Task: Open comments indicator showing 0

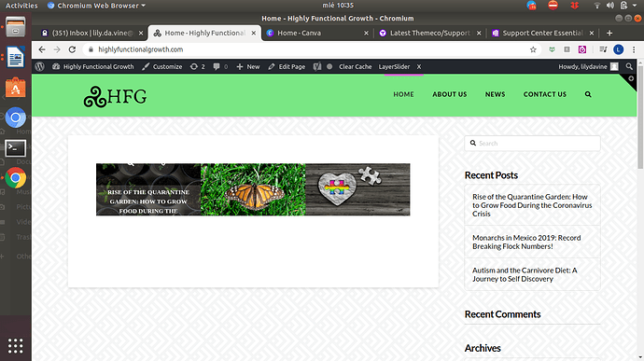Action: click(220, 66)
